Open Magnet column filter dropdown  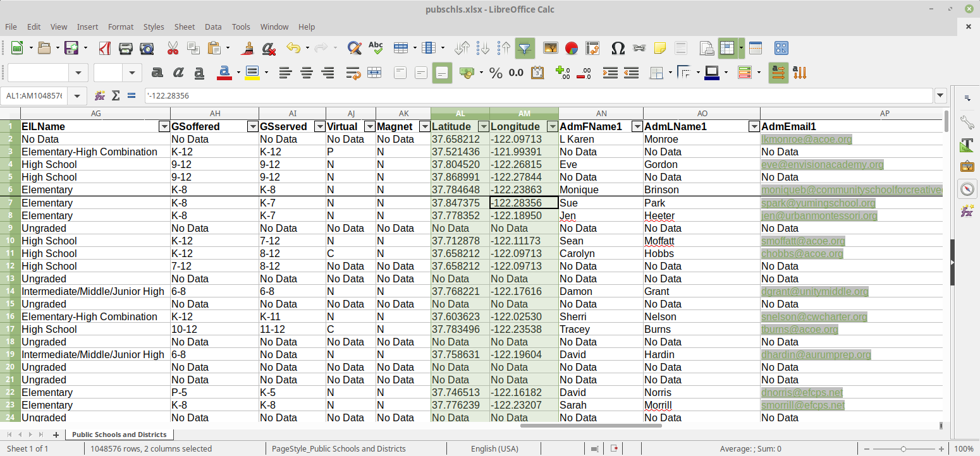[424, 126]
